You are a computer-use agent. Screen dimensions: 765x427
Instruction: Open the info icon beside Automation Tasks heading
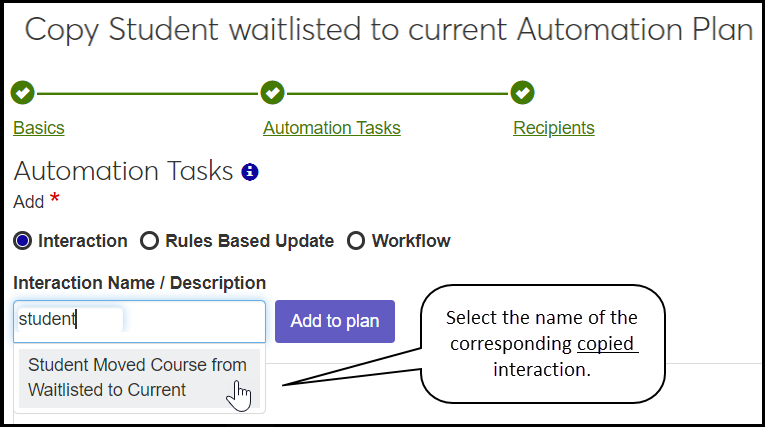pyautogui.click(x=250, y=172)
